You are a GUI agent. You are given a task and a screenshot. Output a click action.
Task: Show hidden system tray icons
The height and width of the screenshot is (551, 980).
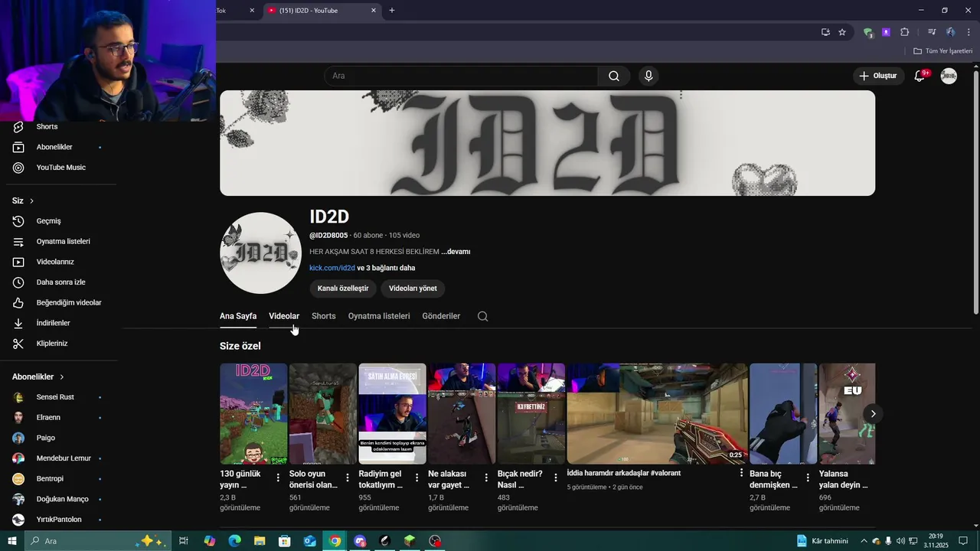[x=864, y=541]
